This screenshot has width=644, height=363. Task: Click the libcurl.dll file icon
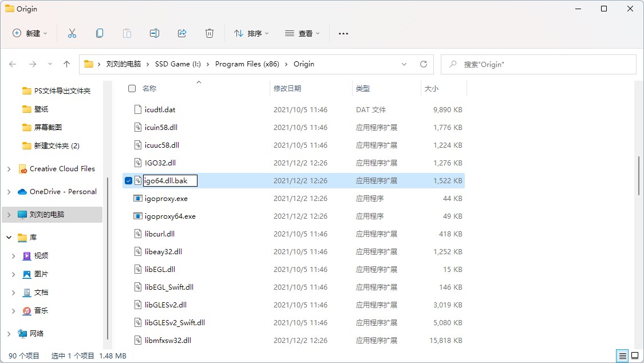coord(138,234)
